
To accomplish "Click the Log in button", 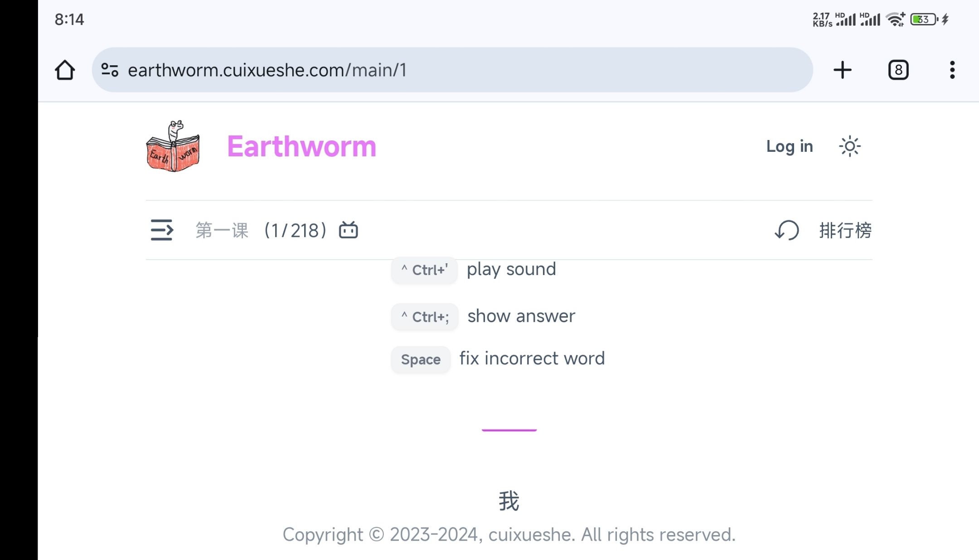I will click(x=789, y=146).
